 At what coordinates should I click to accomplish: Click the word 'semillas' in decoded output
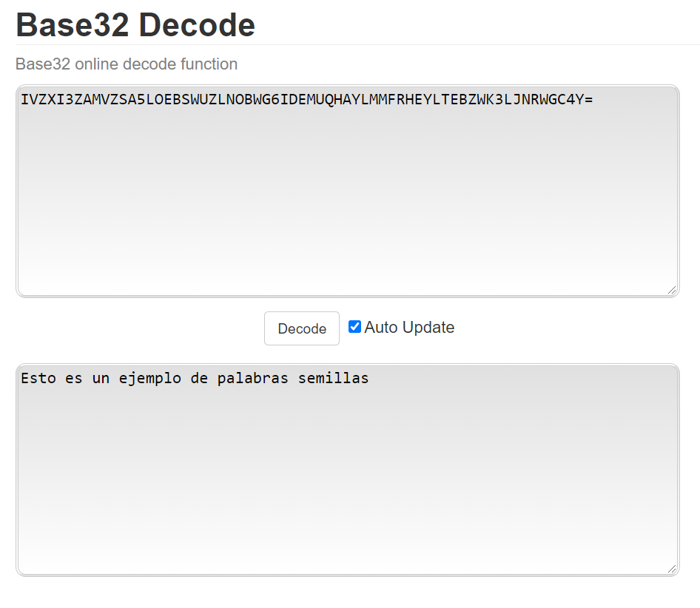333,379
